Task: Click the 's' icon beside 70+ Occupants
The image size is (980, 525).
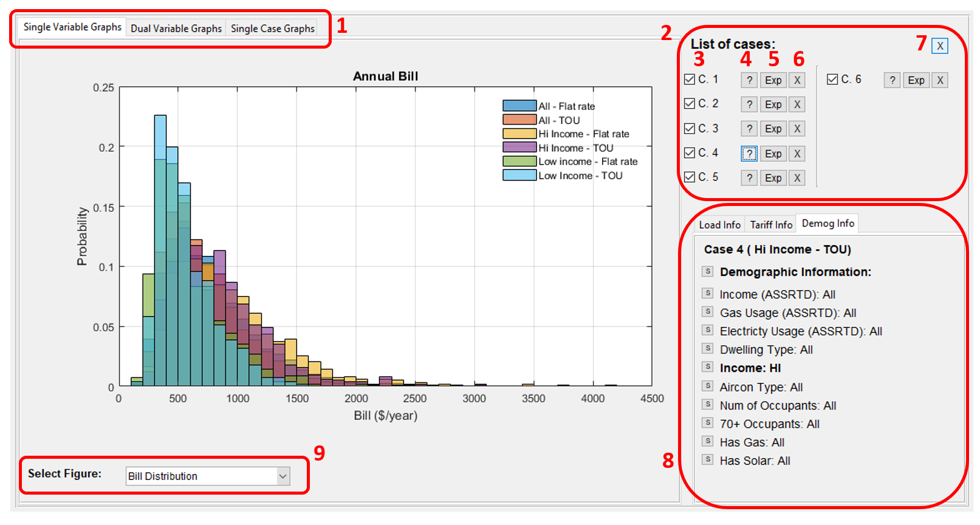Action: [708, 422]
